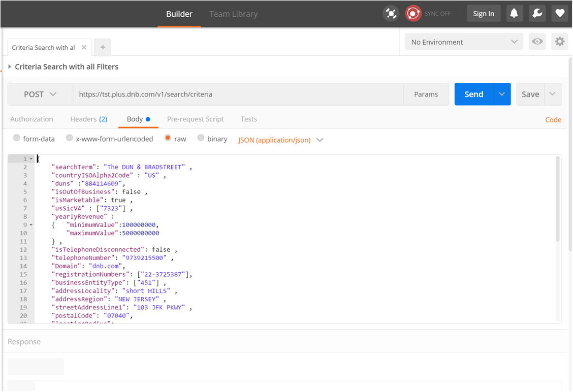Click the "884114609" duns value
This screenshot has height=392, width=573.
coord(102,183)
